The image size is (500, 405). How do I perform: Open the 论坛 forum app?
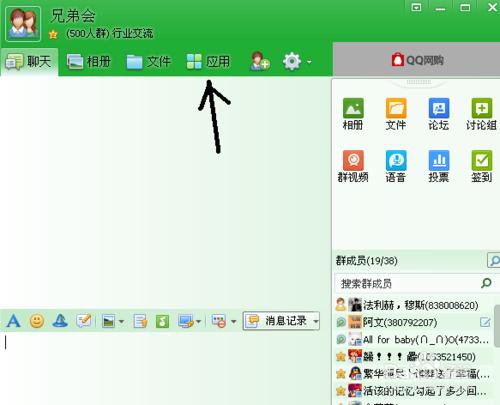point(439,114)
